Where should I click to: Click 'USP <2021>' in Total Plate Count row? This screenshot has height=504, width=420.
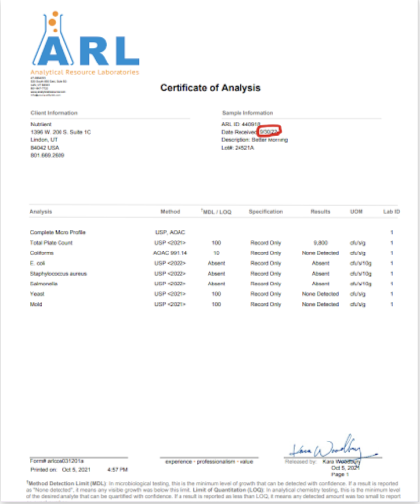click(170, 243)
